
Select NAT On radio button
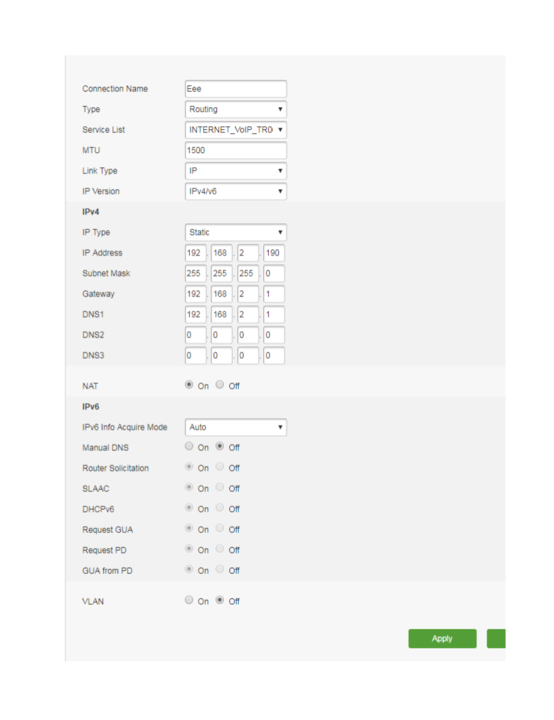[189, 385]
